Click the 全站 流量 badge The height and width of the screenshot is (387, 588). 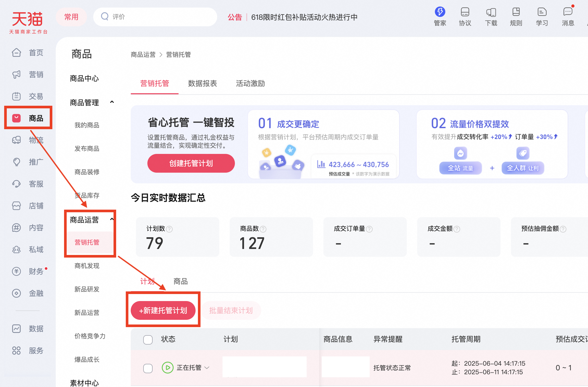pyautogui.click(x=460, y=168)
